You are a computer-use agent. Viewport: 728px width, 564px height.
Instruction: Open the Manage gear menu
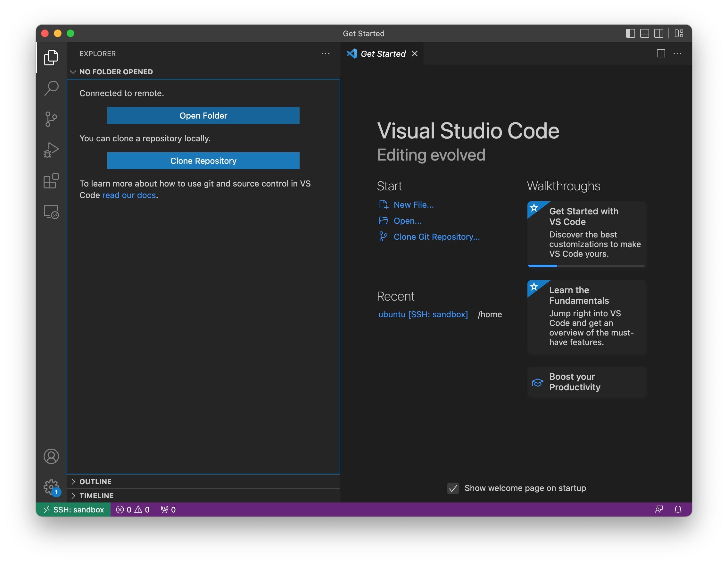click(x=51, y=487)
